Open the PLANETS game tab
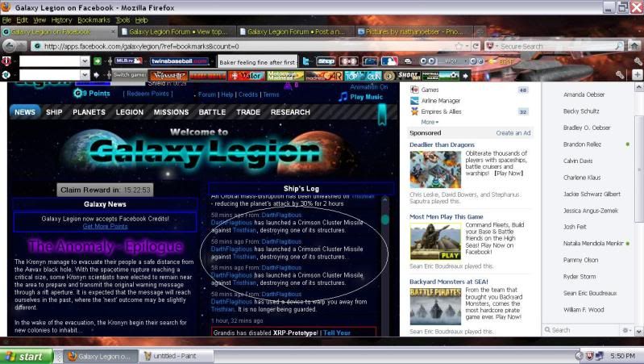Screen dimensions: 644x364 pos(89,112)
